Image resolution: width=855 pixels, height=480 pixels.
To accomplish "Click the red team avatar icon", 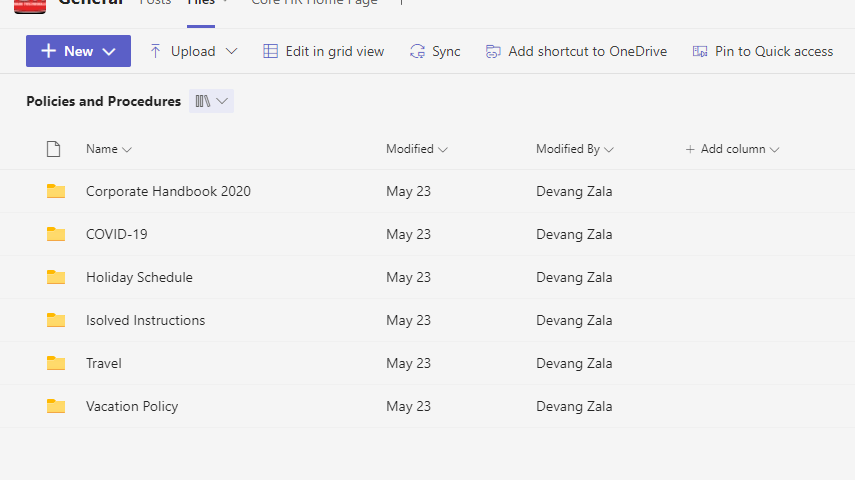I will (30, 6).
